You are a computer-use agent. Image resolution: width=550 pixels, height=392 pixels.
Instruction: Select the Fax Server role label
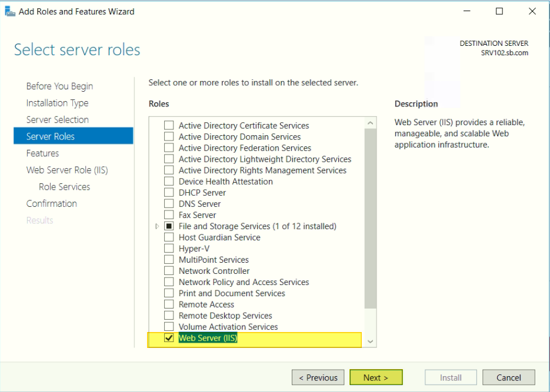198,215
